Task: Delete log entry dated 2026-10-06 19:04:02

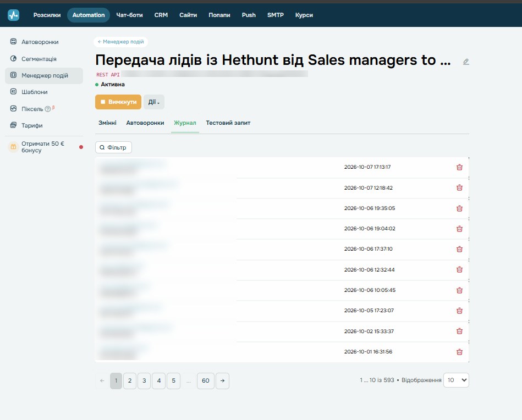Action: coord(459,229)
